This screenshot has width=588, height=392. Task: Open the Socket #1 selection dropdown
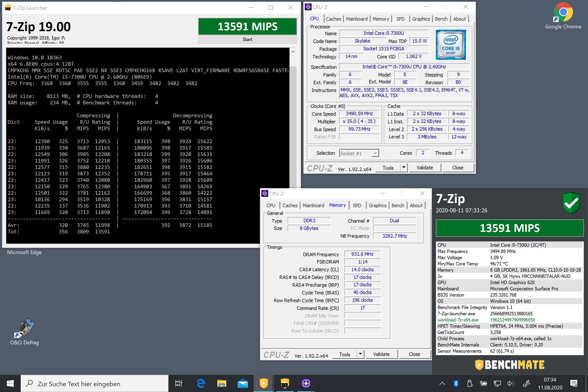pos(359,153)
